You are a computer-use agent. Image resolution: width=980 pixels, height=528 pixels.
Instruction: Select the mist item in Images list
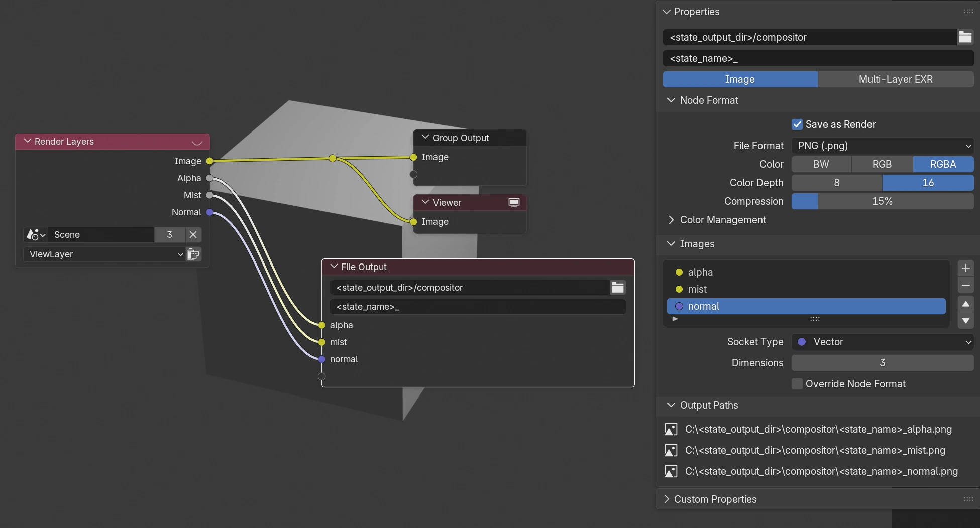point(697,289)
